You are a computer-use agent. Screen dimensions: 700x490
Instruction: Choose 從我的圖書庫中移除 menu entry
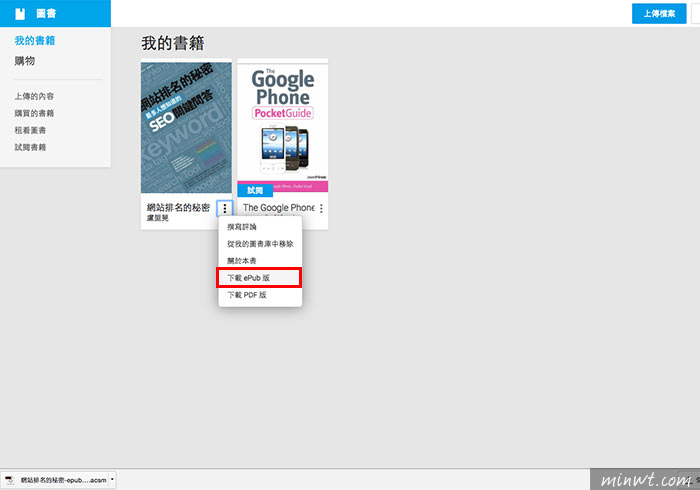260,244
